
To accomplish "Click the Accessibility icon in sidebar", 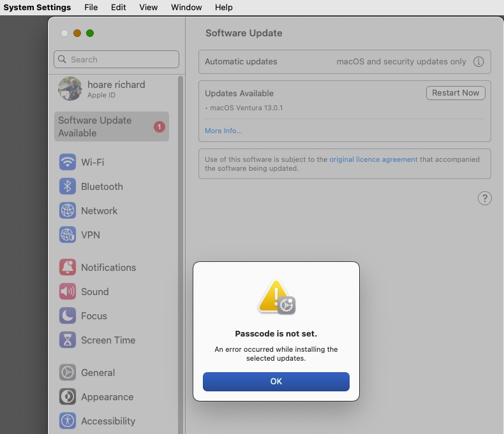I will click(68, 421).
